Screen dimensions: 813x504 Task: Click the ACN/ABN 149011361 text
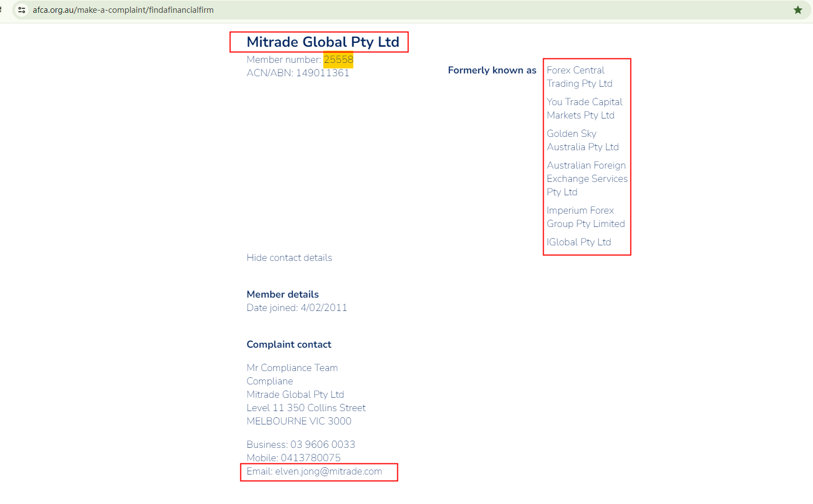point(298,73)
